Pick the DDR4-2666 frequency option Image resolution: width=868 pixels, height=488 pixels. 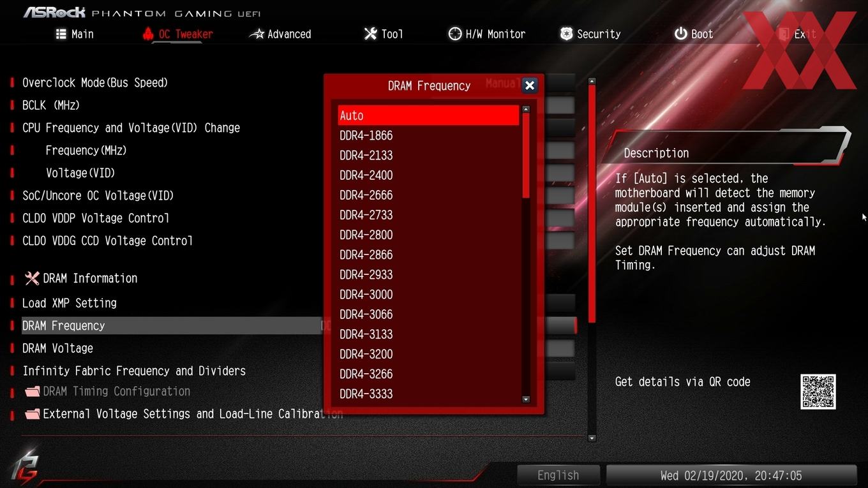428,195
